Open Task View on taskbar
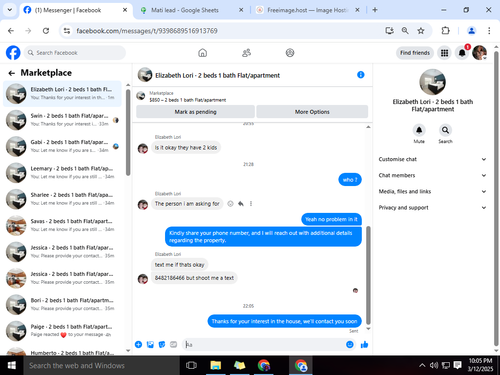500x375 pixels. (x=191, y=365)
